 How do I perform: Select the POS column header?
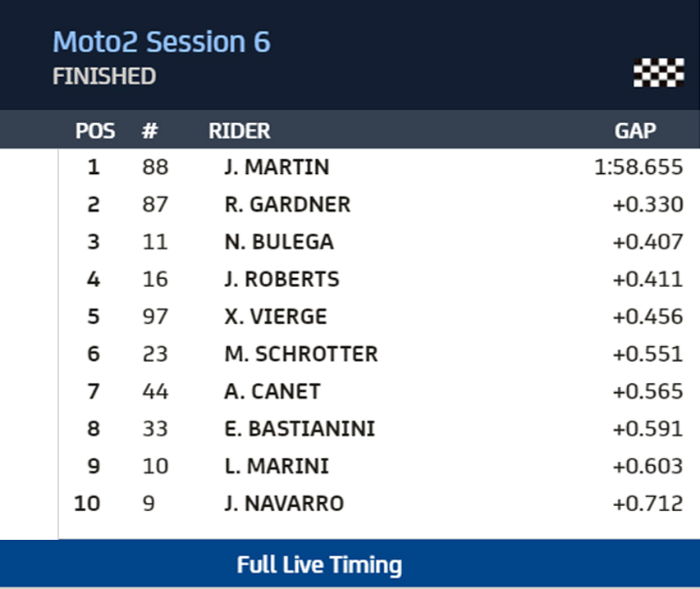coord(95,130)
